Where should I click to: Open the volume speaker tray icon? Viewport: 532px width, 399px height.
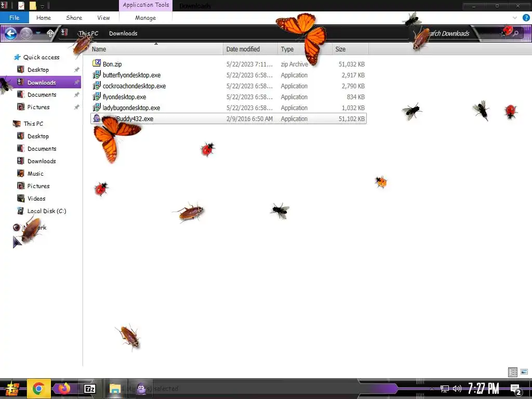[457, 389]
